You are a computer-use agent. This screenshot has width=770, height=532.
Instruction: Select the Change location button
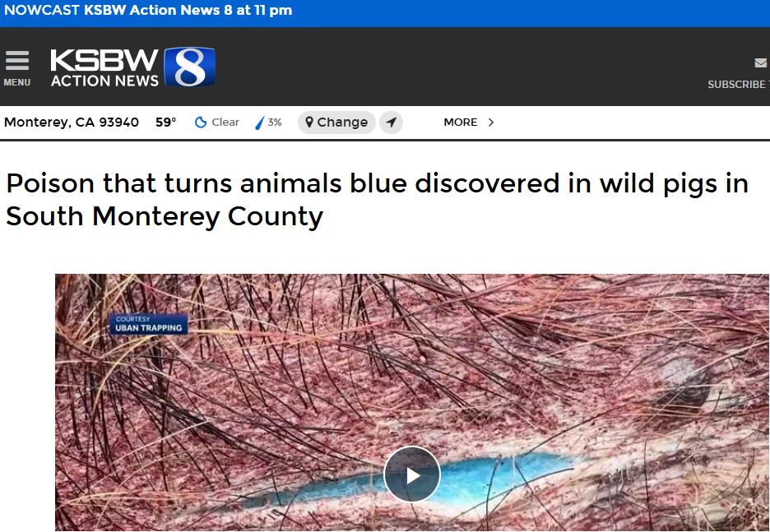tap(336, 123)
